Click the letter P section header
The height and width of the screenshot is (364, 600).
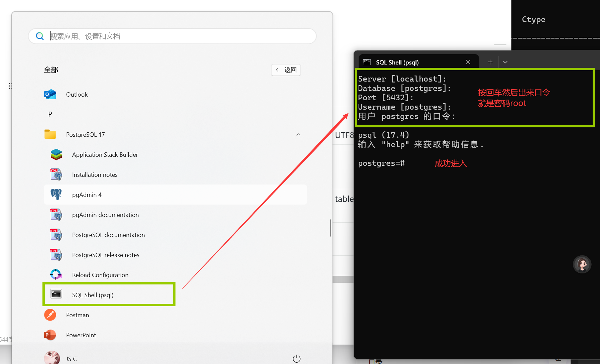coord(50,114)
